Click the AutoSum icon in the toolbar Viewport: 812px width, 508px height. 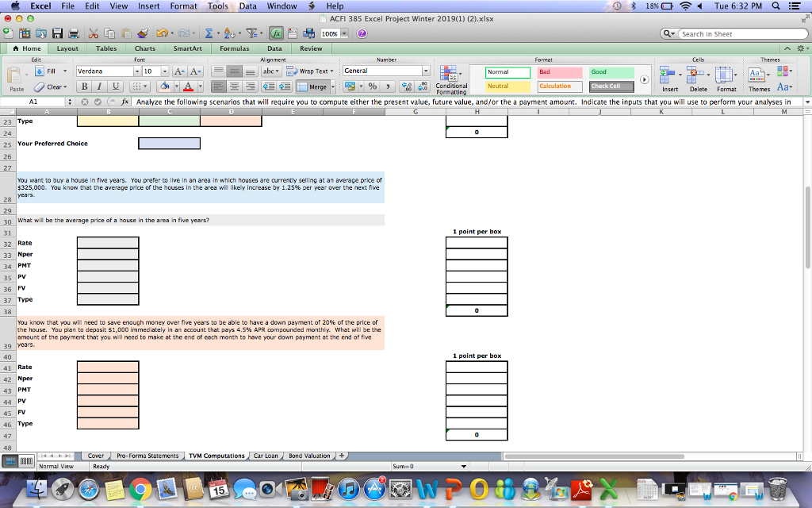click(x=208, y=34)
